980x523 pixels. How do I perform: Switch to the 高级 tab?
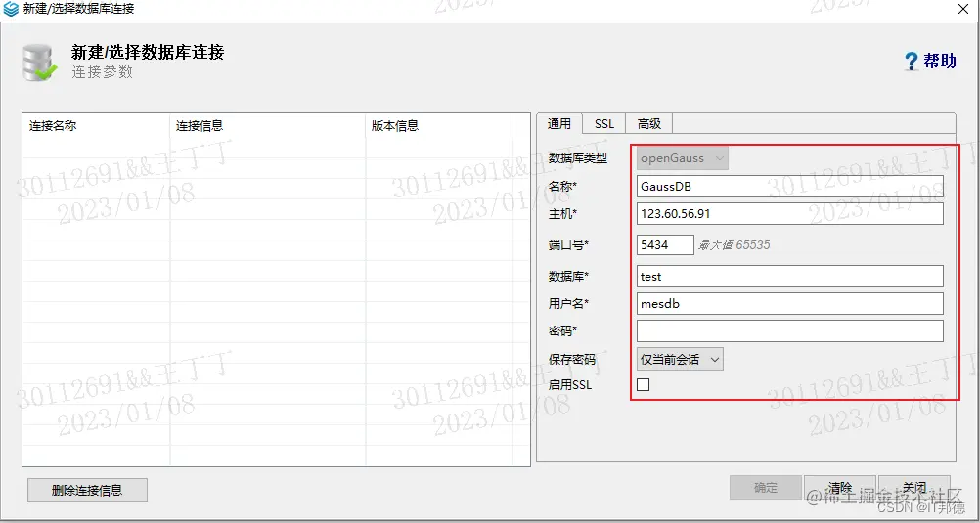649,124
